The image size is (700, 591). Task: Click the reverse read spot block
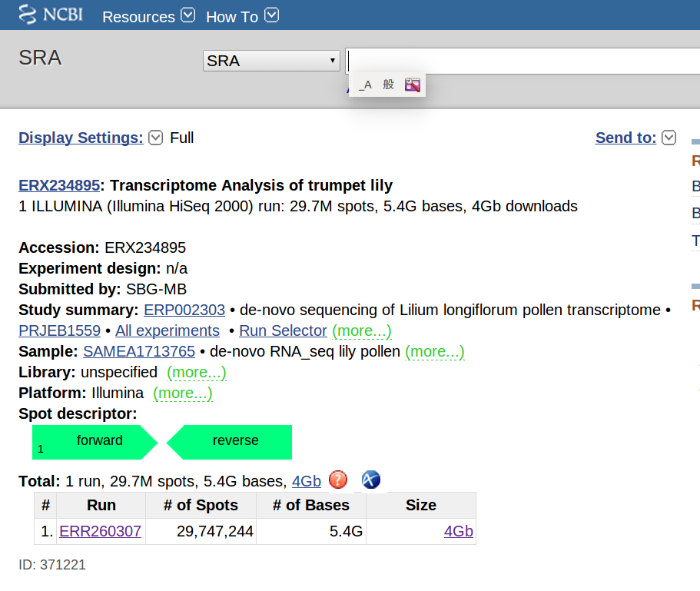point(230,443)
